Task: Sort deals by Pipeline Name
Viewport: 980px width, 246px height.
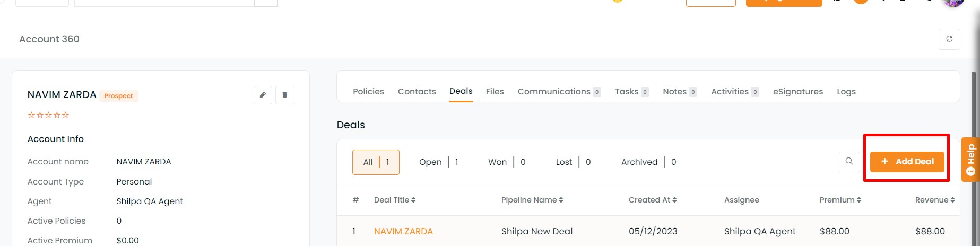Action: 532,200
